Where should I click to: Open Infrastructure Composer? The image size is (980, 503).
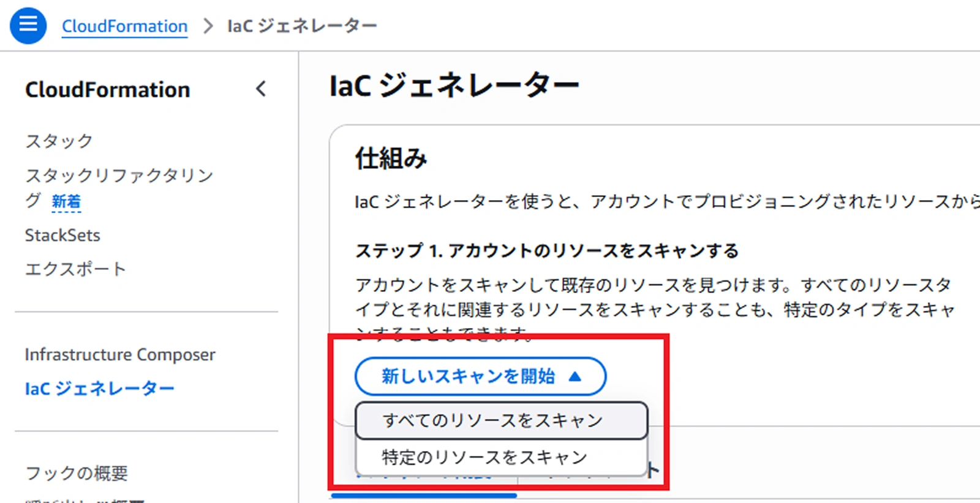120,355
